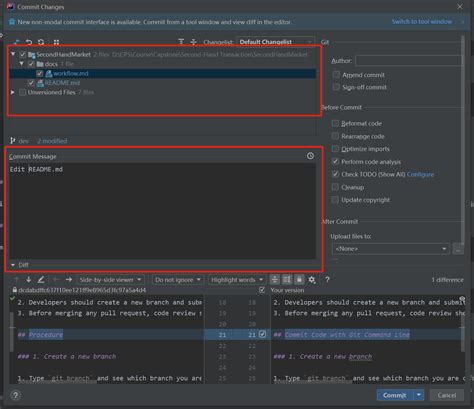
Task: Enable the Amend commit checkbox
Action: pyautogui.click(x=336, y=75)
